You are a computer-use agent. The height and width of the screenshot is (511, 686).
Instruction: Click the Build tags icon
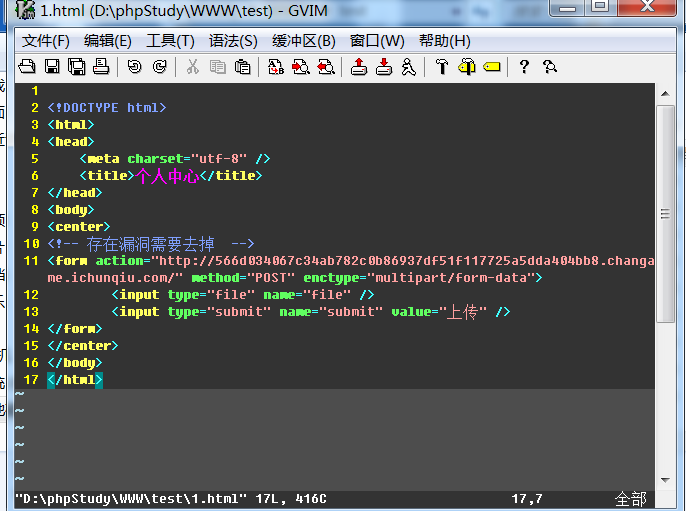click(467, 67)
